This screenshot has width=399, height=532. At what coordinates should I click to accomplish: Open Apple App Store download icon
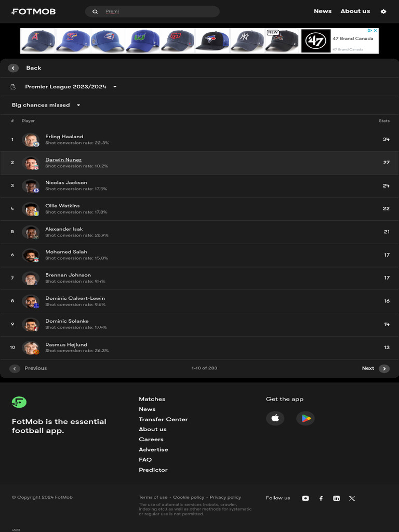coord(275,418)
